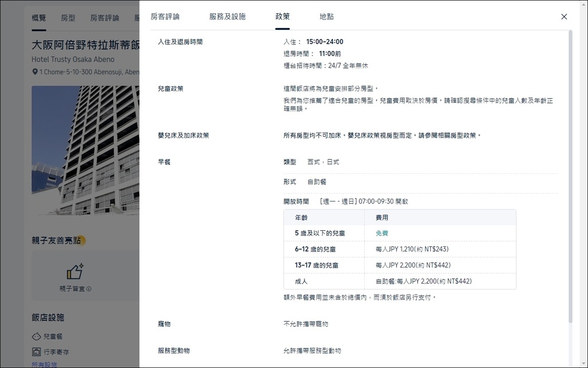The image size is (588, 368).
Task: Click green 免費 cell
Action: coord(382,233)
